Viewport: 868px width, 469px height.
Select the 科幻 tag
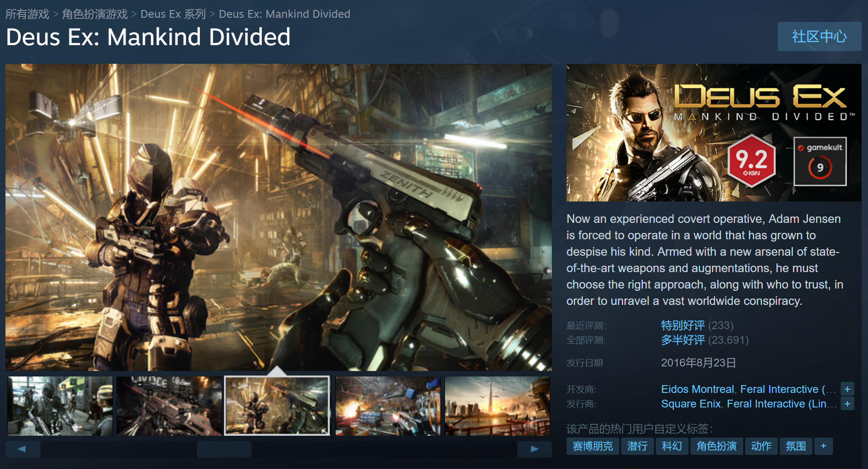pyautogui.click(x=672, y=446)
